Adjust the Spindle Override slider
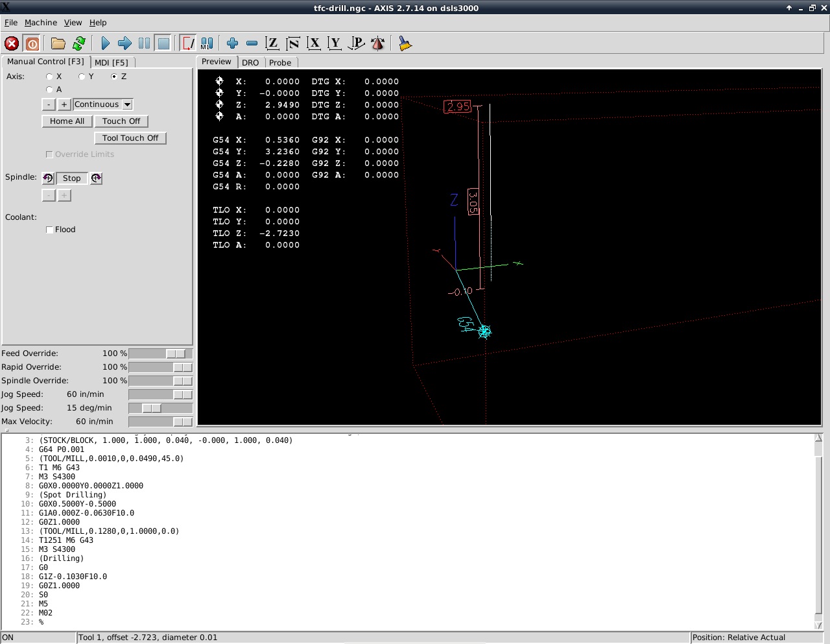This screenshot has height=644, width=830. 161,381
